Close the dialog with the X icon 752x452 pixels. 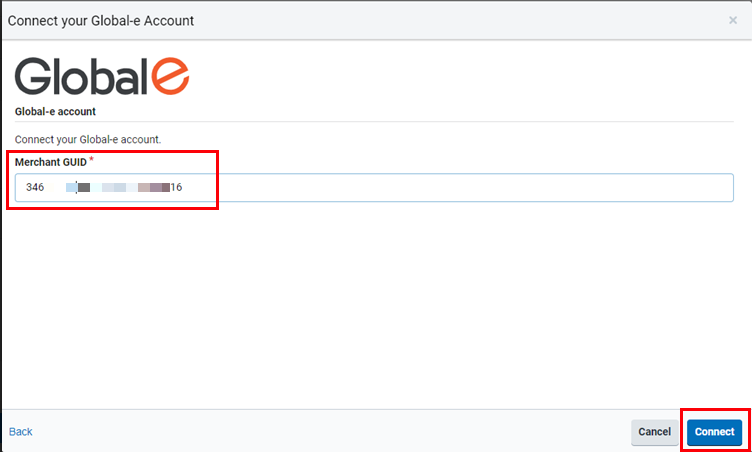pyautogui.click(x=732, y=20)
